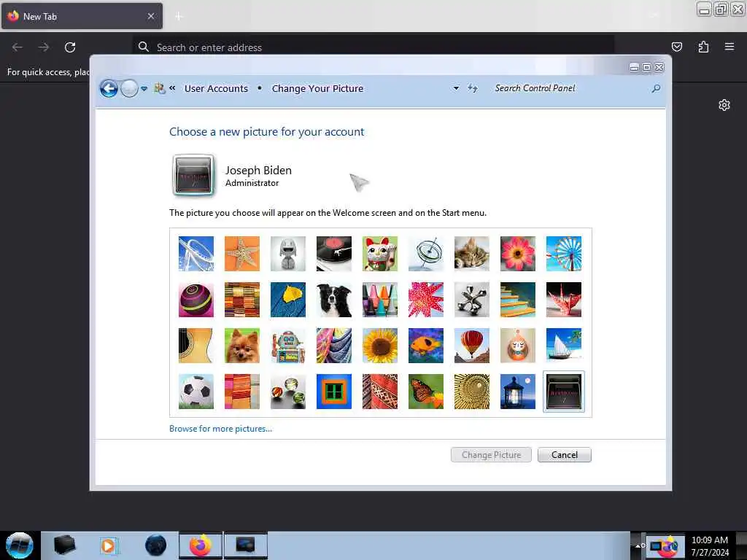The height and width of the screenshot is (560, 747).
Task: Choose the colorful stairs picture
Action: [x=518, y=300]
